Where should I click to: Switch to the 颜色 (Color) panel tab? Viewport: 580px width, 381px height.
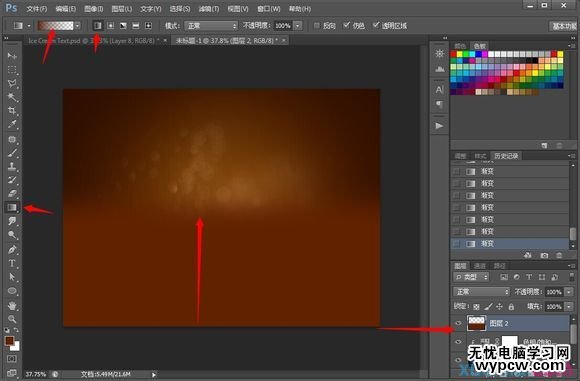(x=460, y=46)
